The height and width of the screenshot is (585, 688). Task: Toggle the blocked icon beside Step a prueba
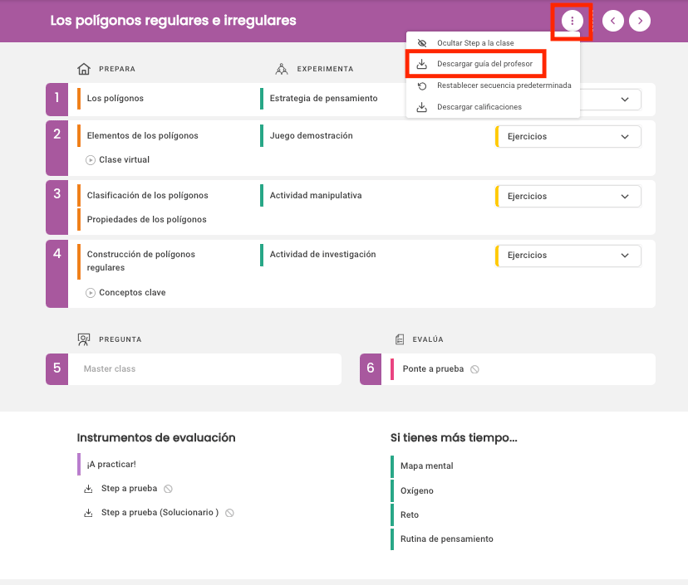pyautogui.click(x=168, y=489)
